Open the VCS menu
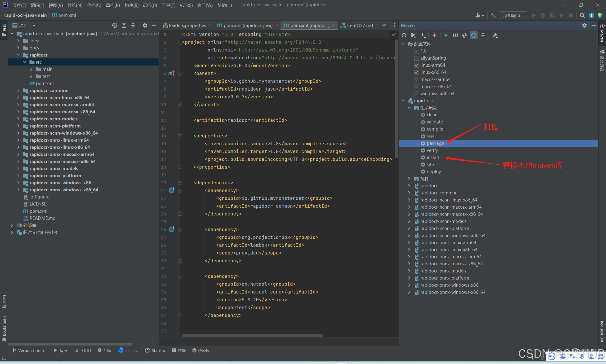606x364 pixels. 186,5
